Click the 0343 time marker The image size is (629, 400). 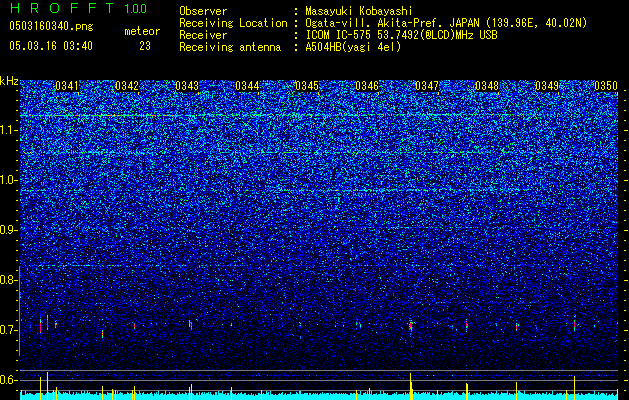click(x=187, y=86)
